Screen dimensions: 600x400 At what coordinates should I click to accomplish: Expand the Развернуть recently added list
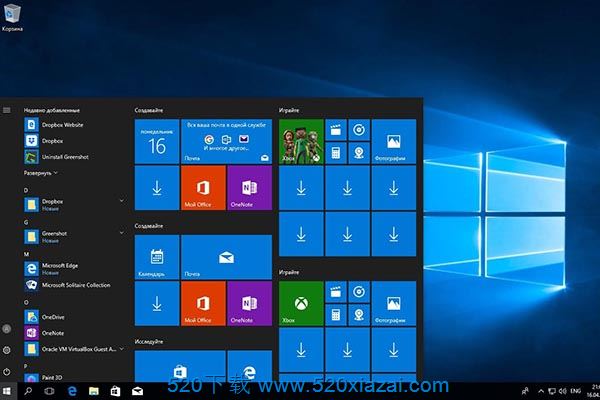[41, 173]
